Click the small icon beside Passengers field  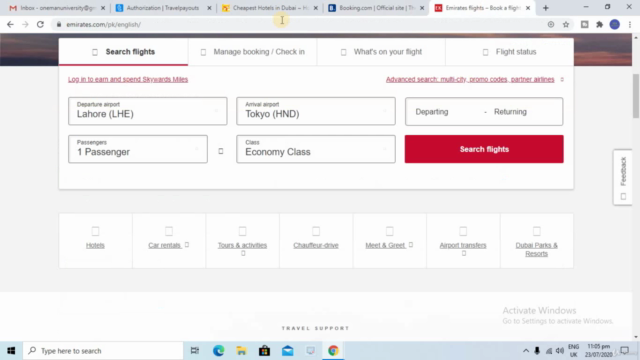(221, 151)
